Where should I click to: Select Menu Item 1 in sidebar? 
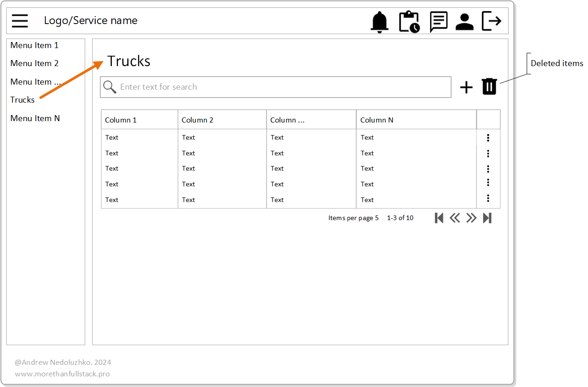coord(35,45)
